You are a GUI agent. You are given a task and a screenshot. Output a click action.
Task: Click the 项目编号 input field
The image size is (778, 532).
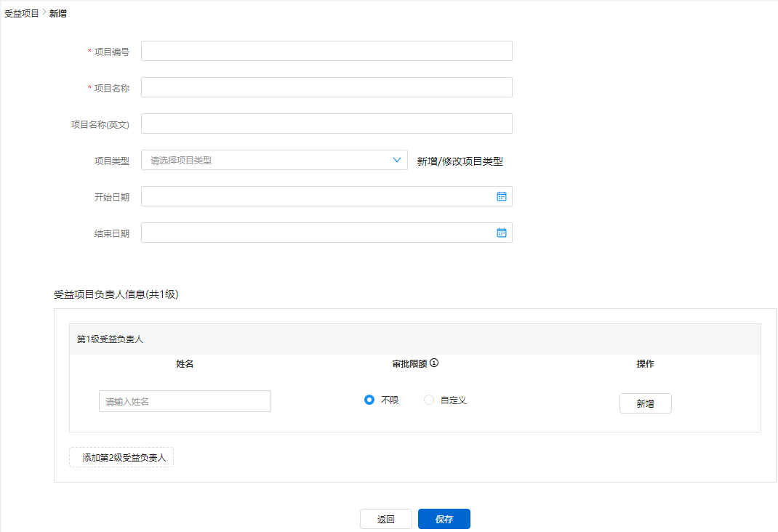pos(326,51)
